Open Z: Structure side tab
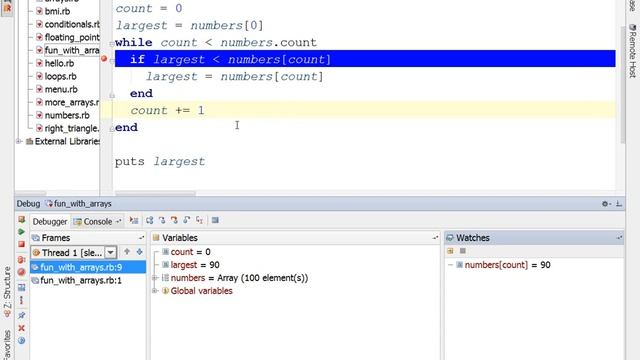640x360 pixels. coord(7,291)
